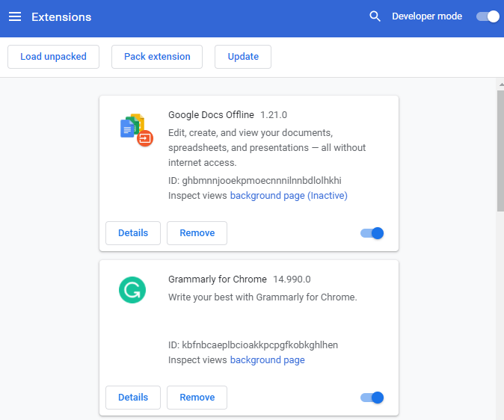Screen dimensions: 504x420
Task: Open the hamburger main menu
Action: (x=15, y=16)
